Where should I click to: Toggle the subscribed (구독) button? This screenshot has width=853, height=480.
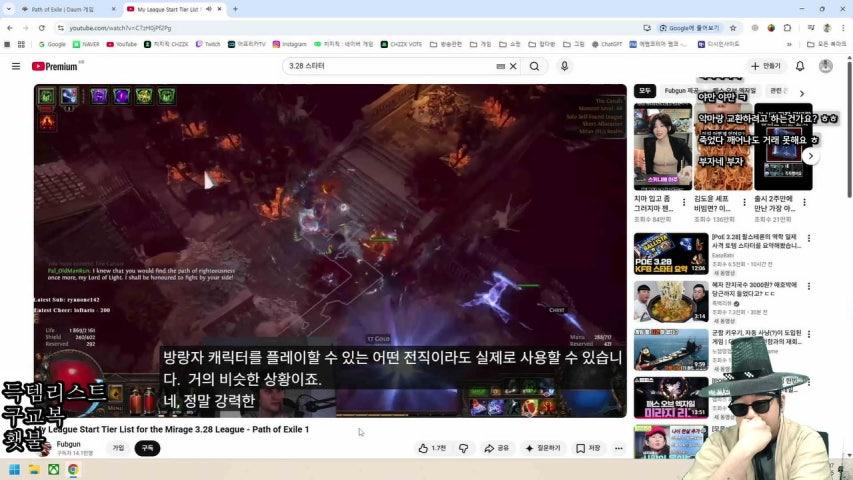[147, 448]
